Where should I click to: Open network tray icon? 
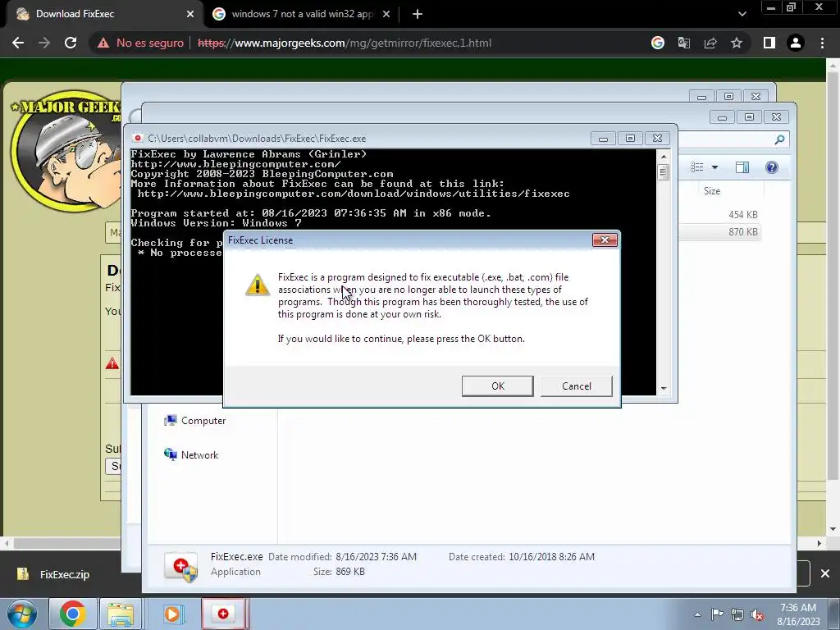click(737, 615)
